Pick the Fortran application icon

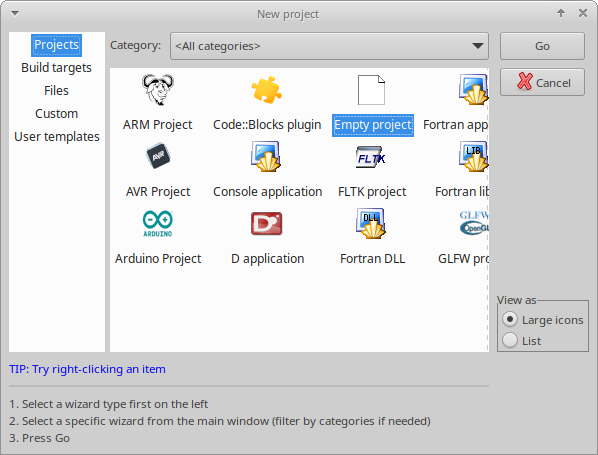point(473,90)
